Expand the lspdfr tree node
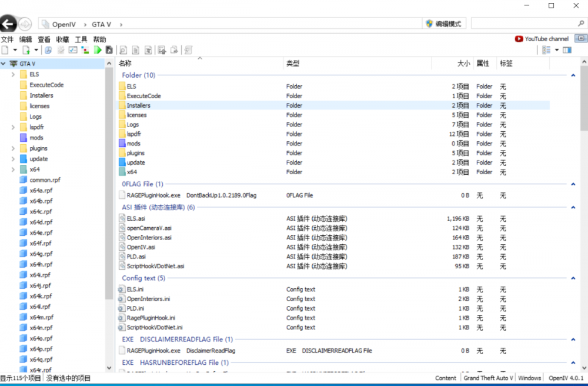Viewport: 588px width, 386px height. [x=13, y=127]
